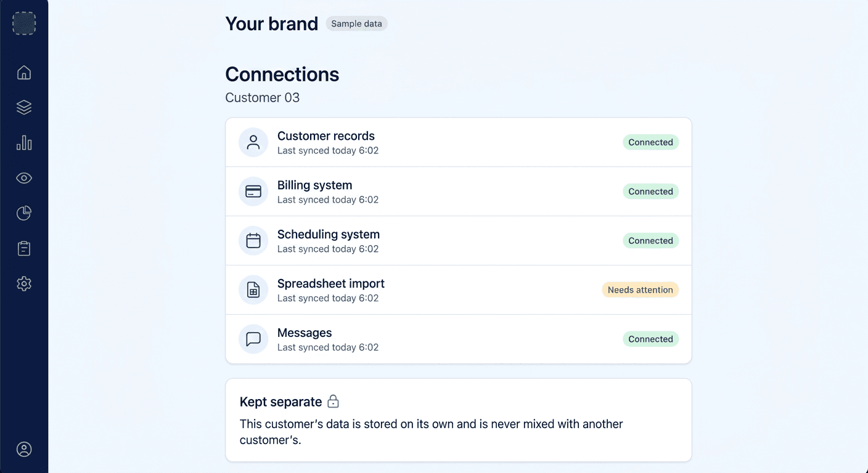This screenshot has width=868, height=473.
Task: Click last synced text under Messages
Action: tap(328, 348)
